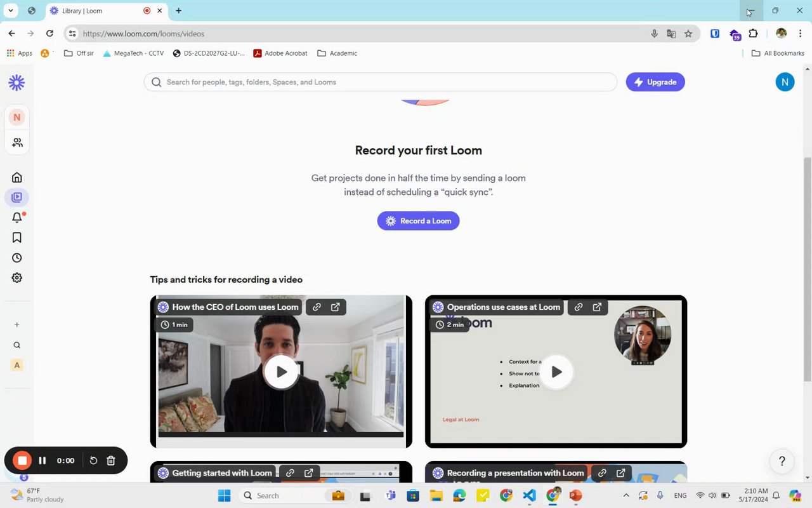Open the N profile avatar at top right

[x=785, y=82]
